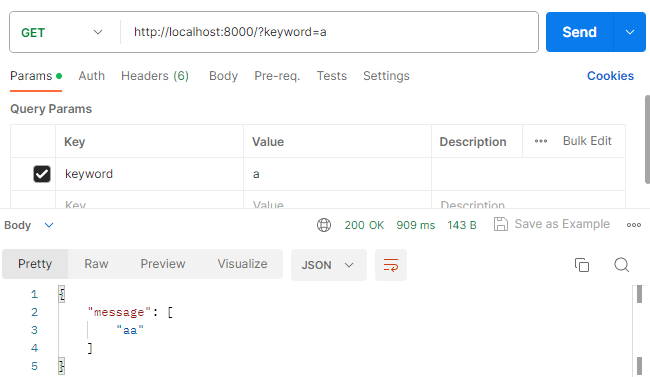650x377 pixels.
Task: Click the request URL input field
Action: point(330,32)
